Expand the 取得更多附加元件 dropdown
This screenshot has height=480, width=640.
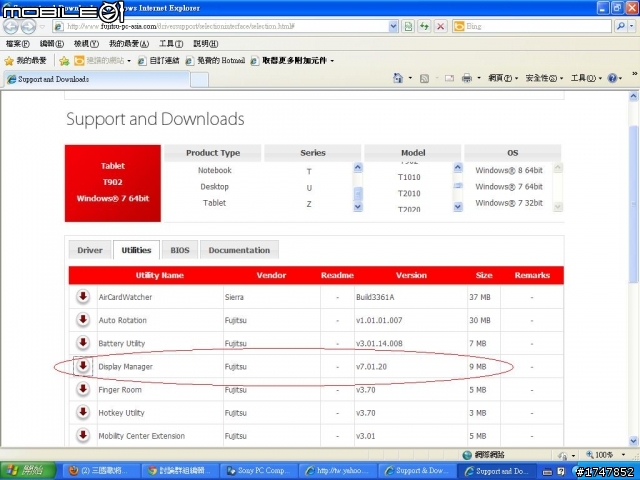pos(332,61)
